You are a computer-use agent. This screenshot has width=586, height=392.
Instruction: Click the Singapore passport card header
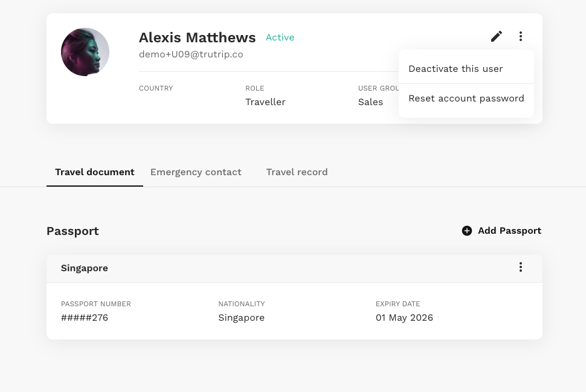tap(294, 268)
